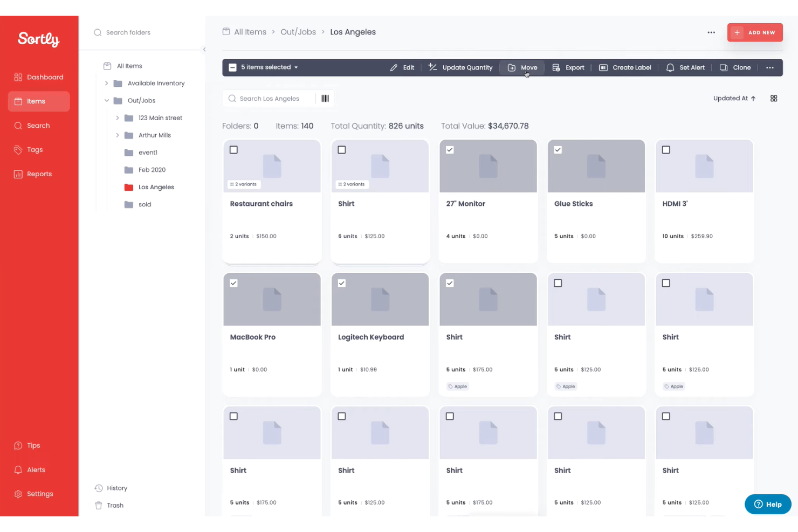Uncheck the MacBook Pro checkbox

click(x=233, y=283)
